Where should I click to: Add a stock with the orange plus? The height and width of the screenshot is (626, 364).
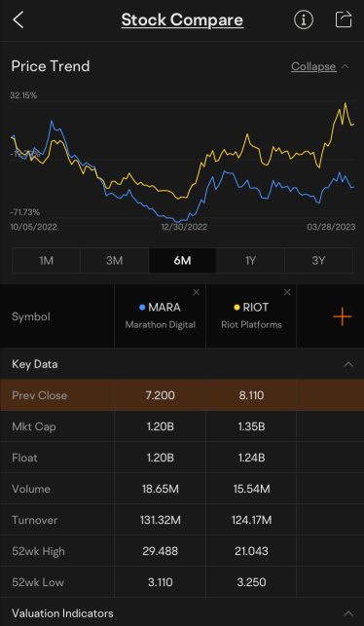click(x=342, y=317)
